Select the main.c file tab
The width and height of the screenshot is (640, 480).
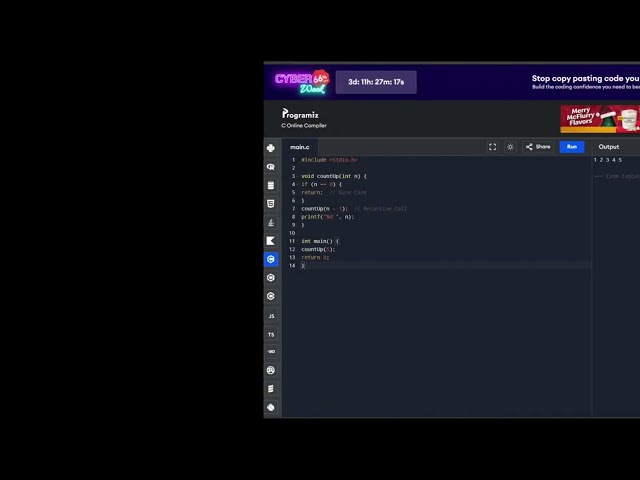click(300, 147)
